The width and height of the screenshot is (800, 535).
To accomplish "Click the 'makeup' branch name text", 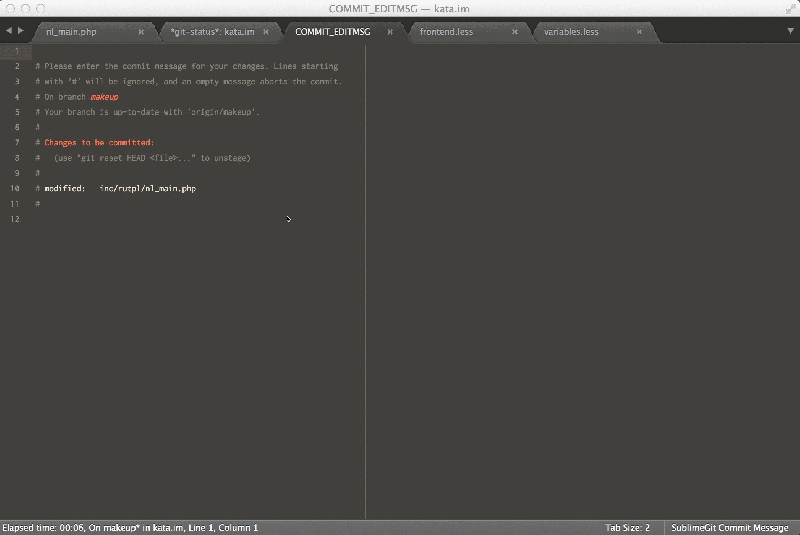I will click(105, 97).
